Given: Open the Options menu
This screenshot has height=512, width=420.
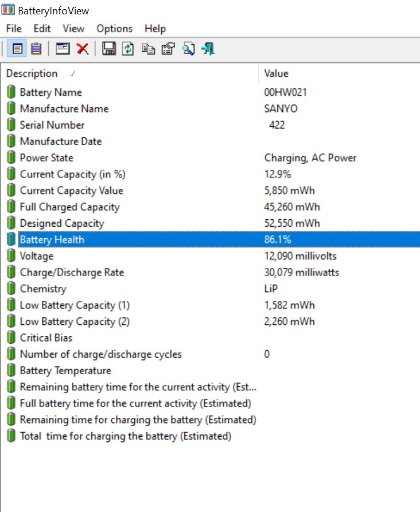Looking at the screenshot, I should point(115,29).
